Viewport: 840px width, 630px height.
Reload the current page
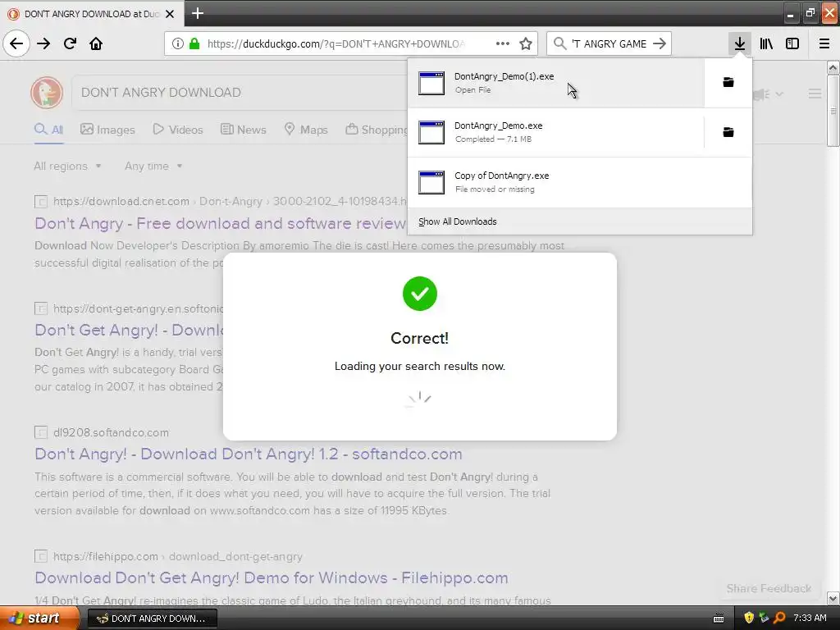click(70, 43)
